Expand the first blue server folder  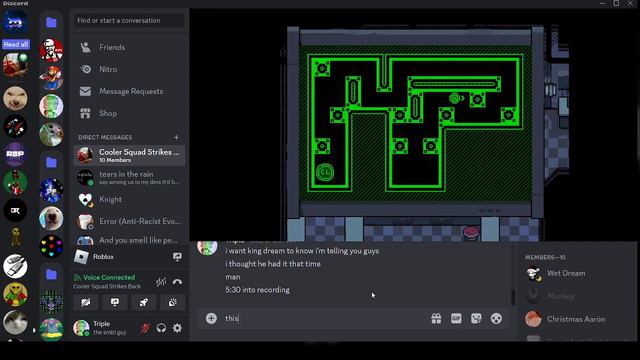click(51, 22)
